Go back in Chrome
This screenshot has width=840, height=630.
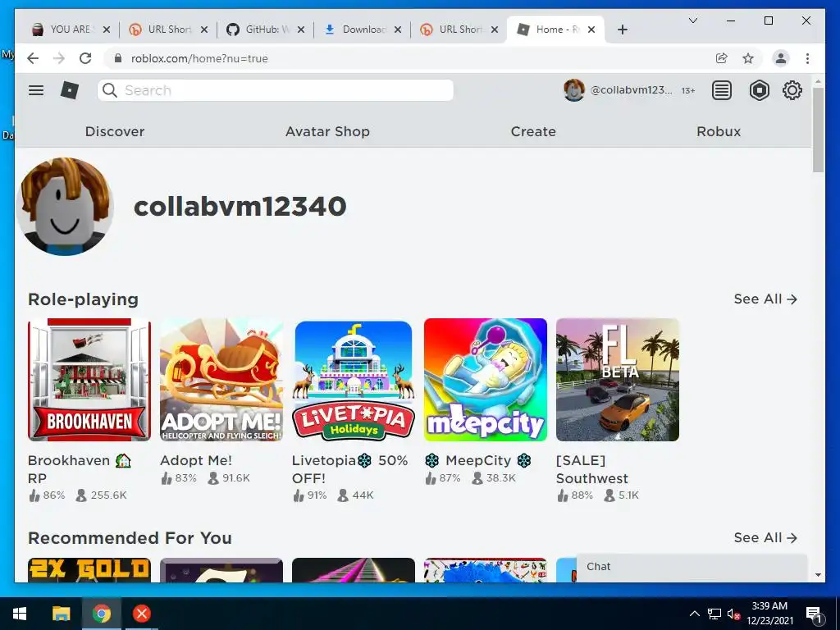click(33, 58)
